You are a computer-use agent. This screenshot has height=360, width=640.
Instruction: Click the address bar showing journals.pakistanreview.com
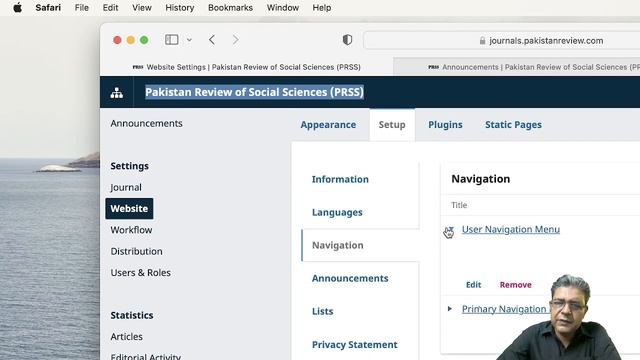502,40
